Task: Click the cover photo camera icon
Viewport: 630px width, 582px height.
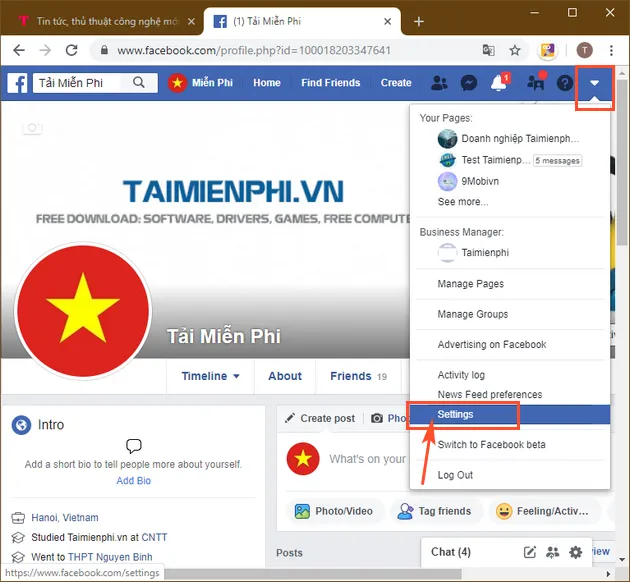Action: 32,128
